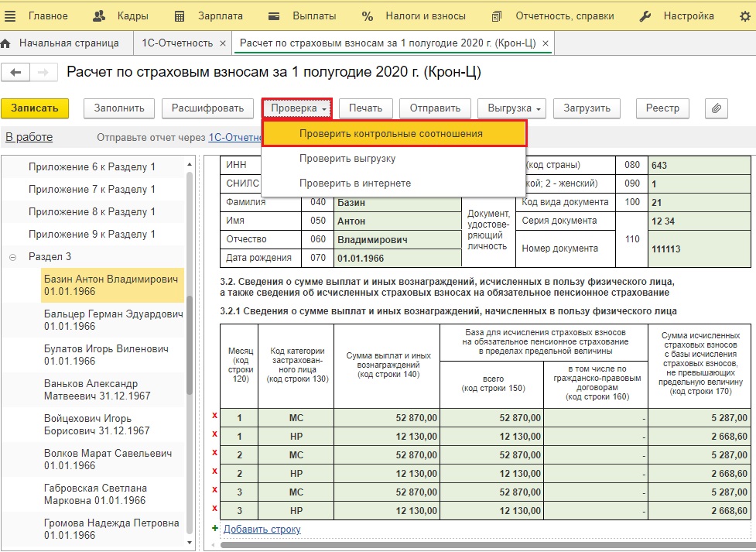Select Бальцер Герман Эдуардович in list
This screenshot has height=552, width=756.
point(112,320)
